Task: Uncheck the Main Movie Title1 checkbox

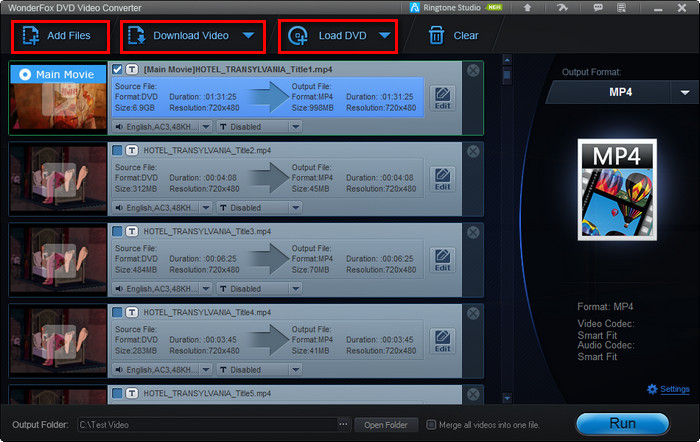Action: point(117,69)
